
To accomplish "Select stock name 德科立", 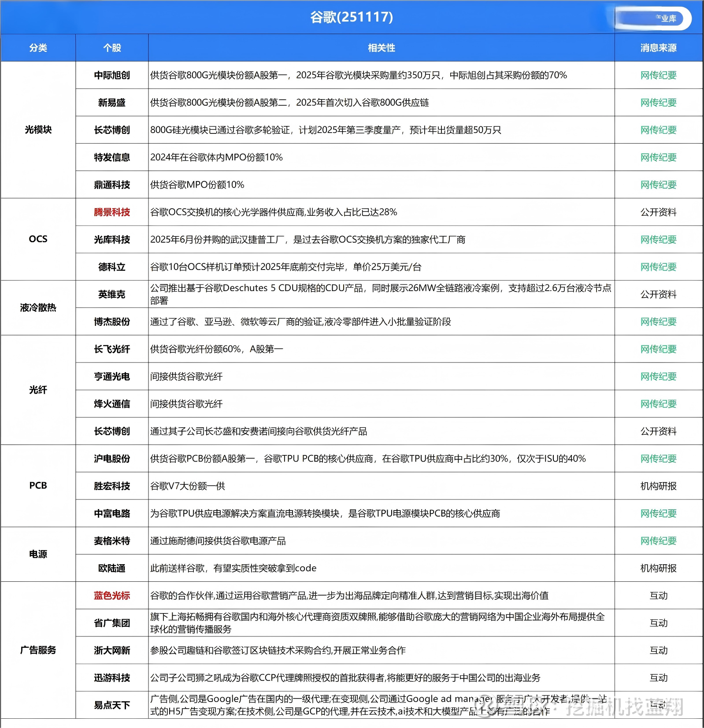I will point(112,267).
